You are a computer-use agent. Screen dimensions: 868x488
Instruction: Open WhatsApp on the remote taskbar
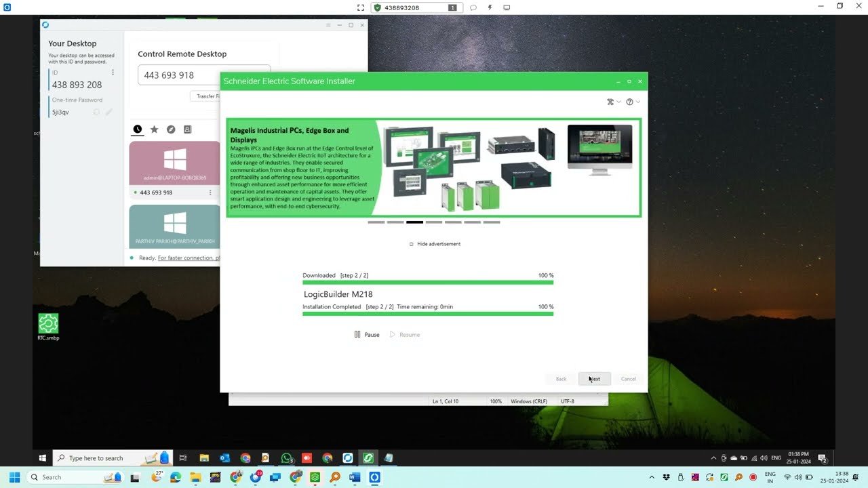[286, 458]
